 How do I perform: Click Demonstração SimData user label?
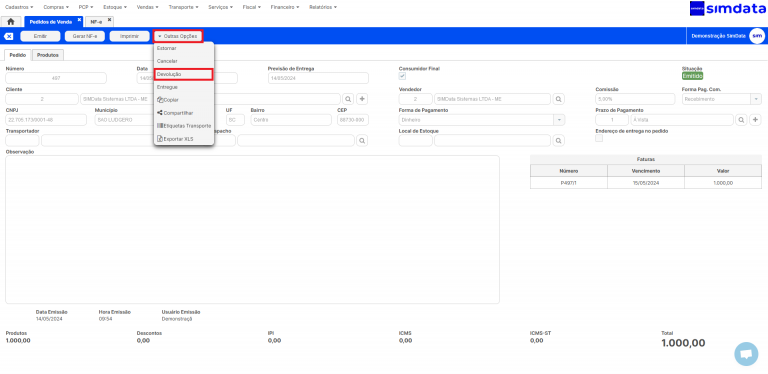[719, 36]
